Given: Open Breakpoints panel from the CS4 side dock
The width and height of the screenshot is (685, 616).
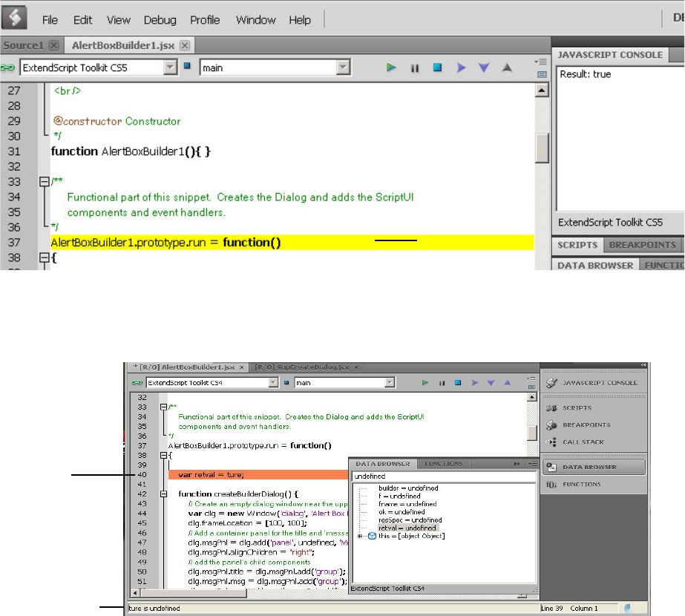Looking at the screenshot, I should [x=593, y=425].
